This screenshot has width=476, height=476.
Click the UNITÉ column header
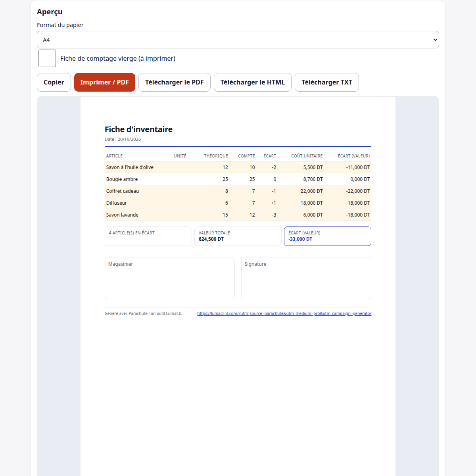(180, 156)
